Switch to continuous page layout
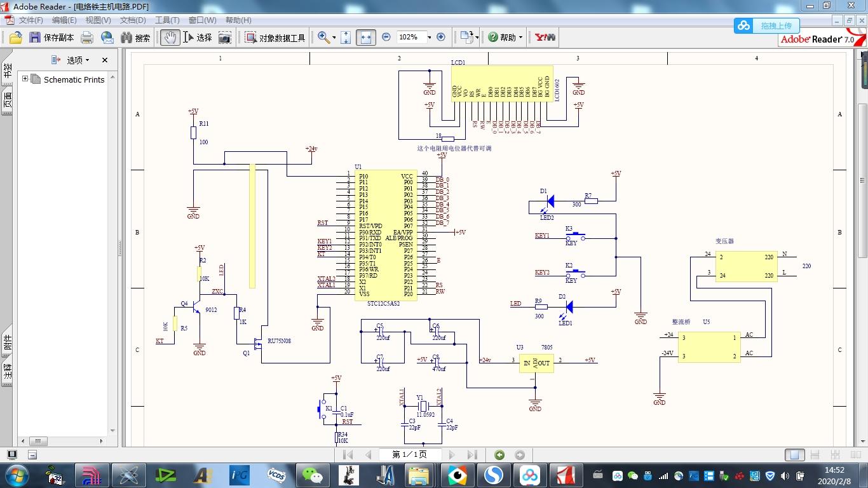Viewport: 868px width, 488px height. 815,455
